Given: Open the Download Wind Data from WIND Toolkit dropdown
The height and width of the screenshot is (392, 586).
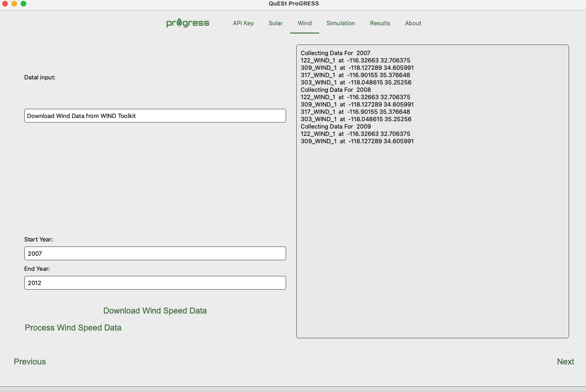Looking at the screenshot, I should (155, 116).
